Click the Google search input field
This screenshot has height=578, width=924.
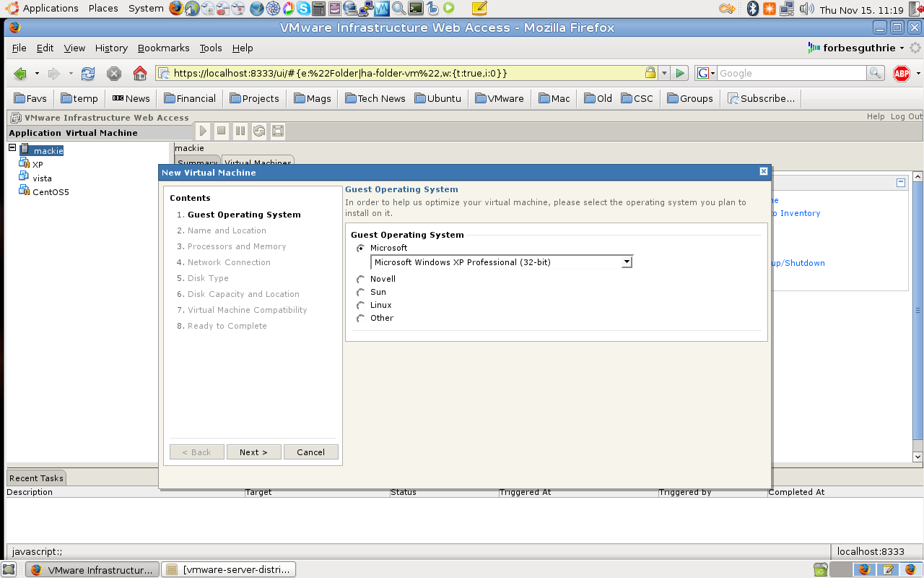[x=791, y=73]
